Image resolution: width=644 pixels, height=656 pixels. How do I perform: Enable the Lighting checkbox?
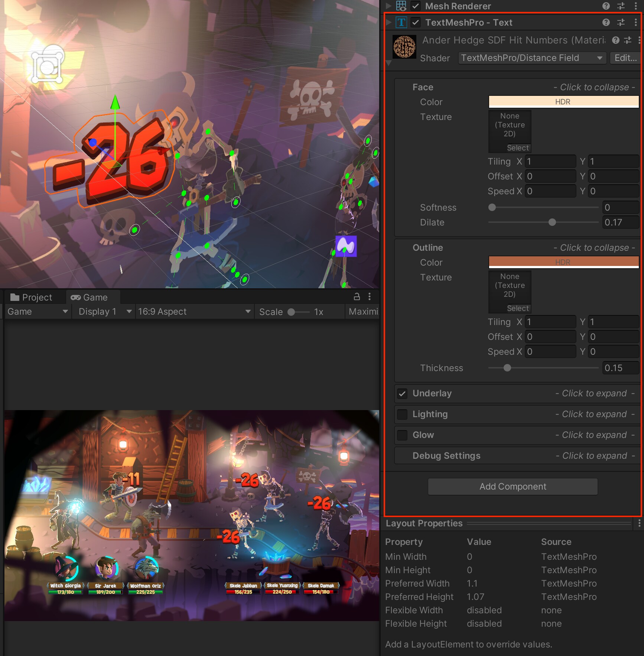(x=402, y=415)
